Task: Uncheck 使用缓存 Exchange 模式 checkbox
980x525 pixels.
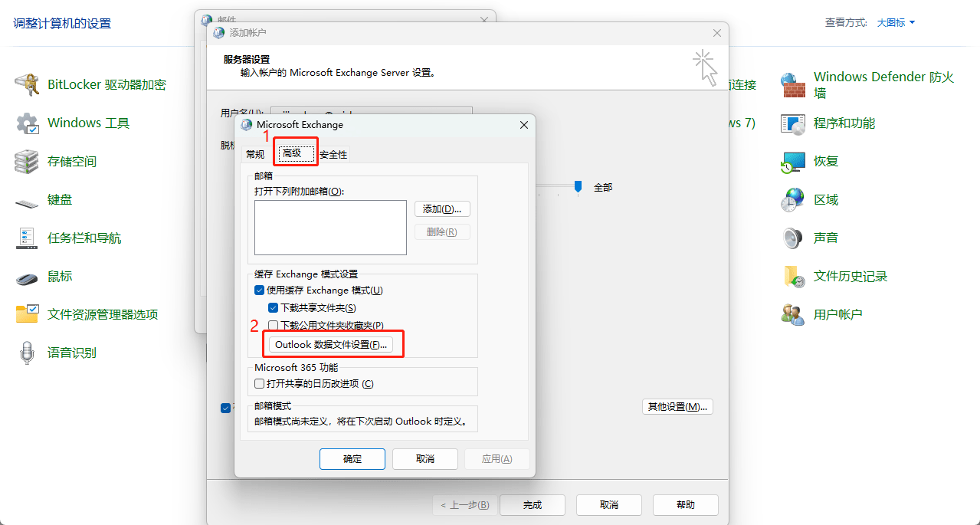Action: coord(259,290)
